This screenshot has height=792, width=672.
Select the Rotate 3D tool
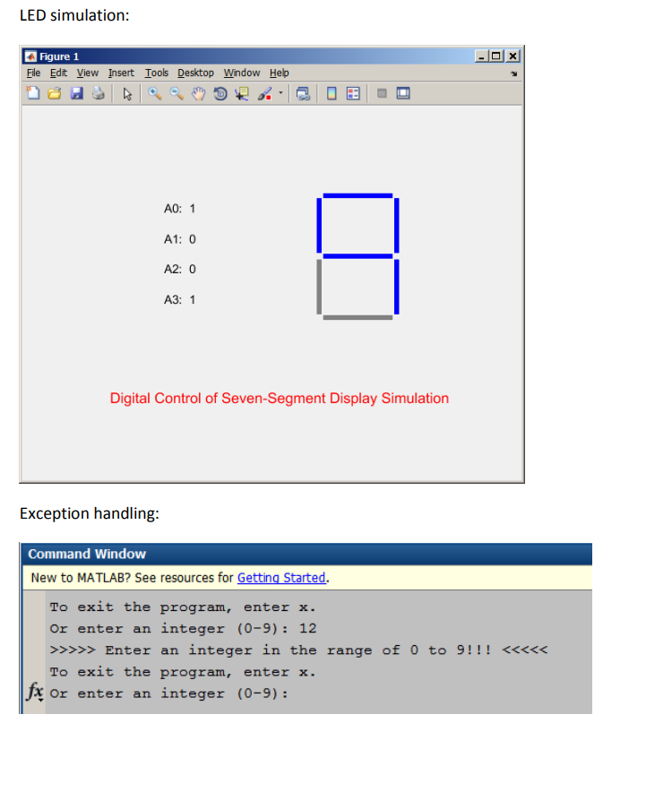point(220,93)
